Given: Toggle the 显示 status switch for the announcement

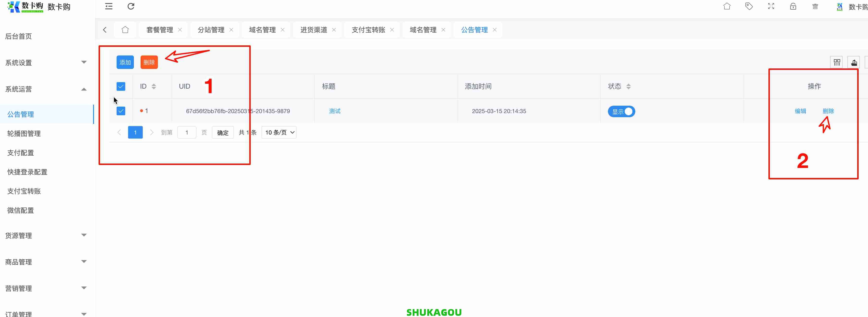Looking at the screenshot, I should [x=621, y=111].
